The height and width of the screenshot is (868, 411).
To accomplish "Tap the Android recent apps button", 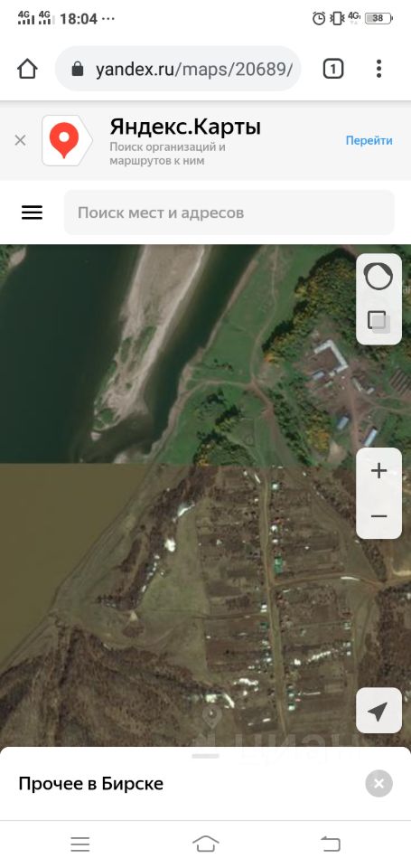I will click(80, 844).
